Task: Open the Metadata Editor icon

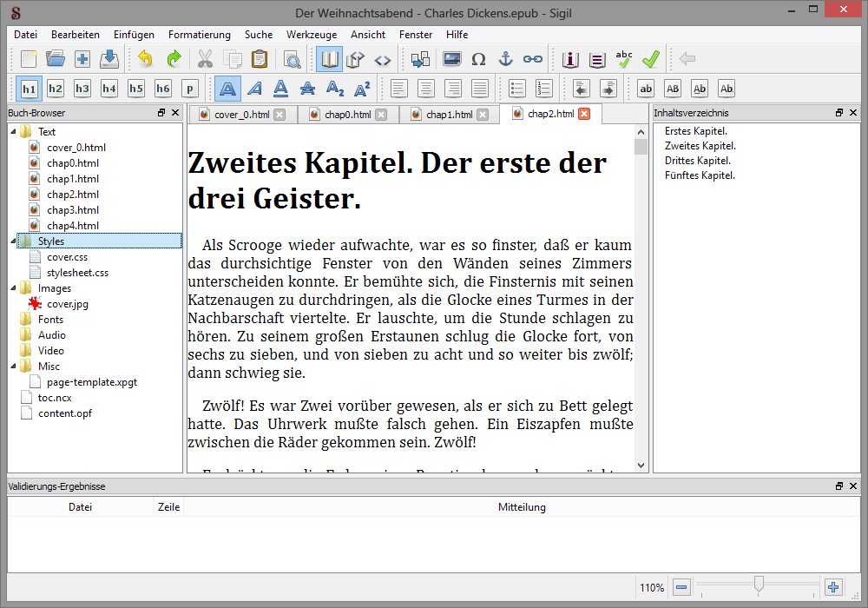Action: [x=570, y=59]
